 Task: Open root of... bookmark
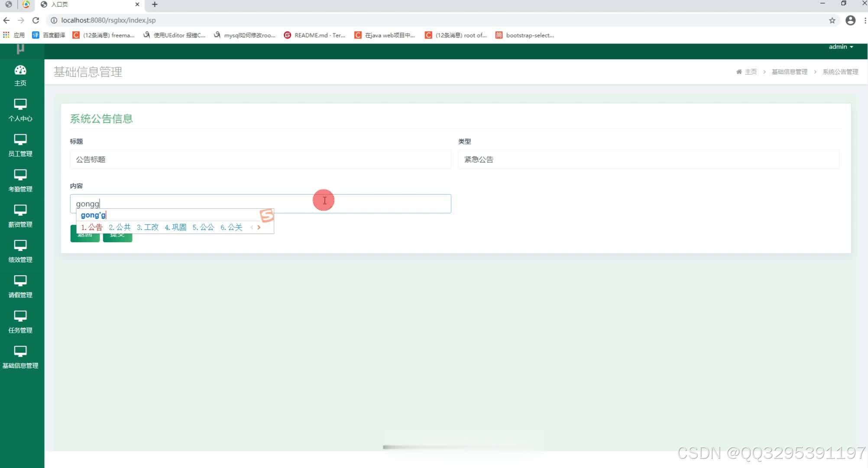pos(456,35)
